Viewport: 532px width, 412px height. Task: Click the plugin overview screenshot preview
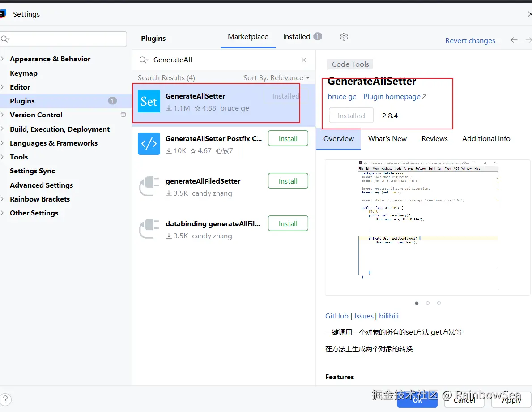[x=428, y=227]
